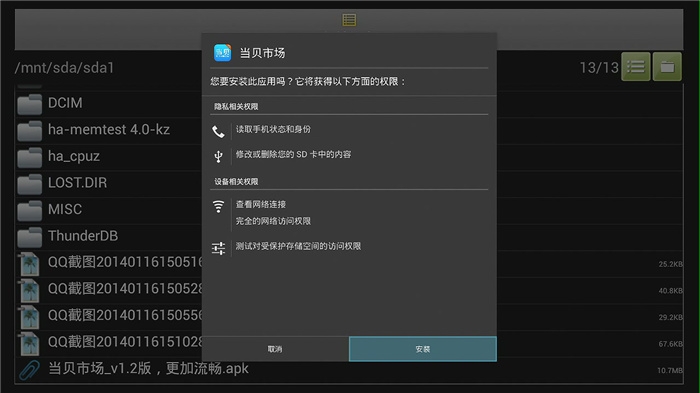Select permission 查看网络连接

coord(261,204)
